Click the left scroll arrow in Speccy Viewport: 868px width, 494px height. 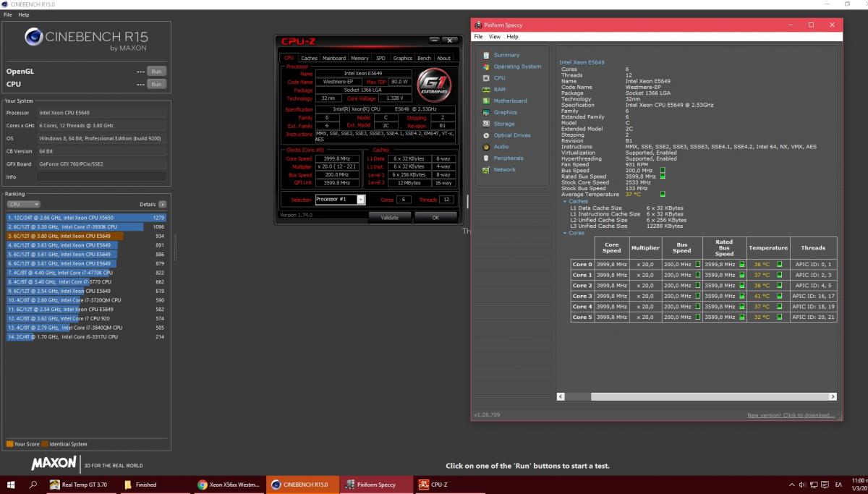(x=561, y=396)
